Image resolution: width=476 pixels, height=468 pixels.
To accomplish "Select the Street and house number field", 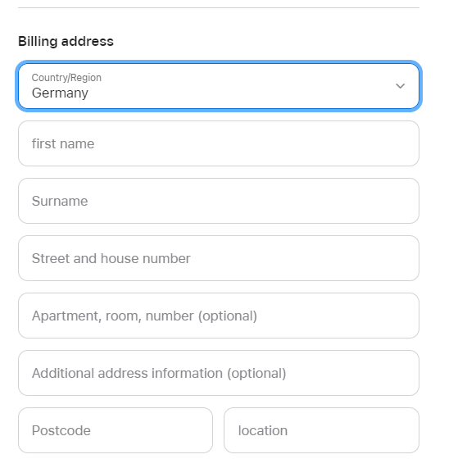I will click(219, 258).
